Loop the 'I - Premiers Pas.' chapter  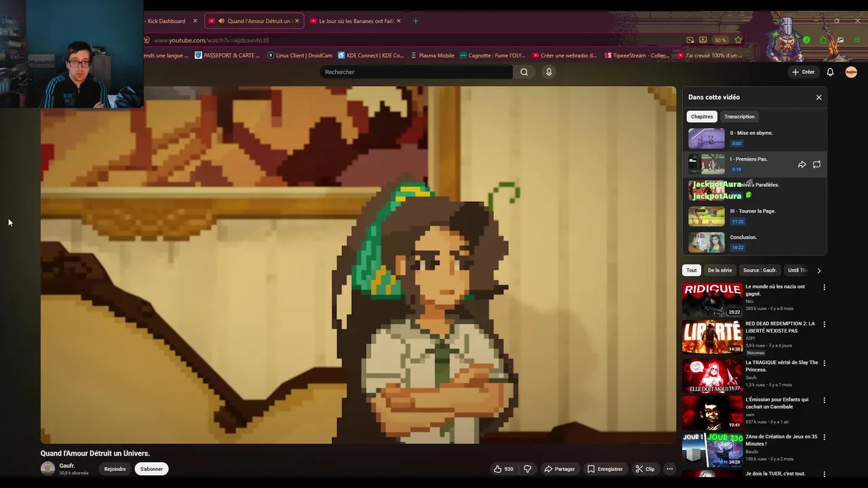(816, 164)
